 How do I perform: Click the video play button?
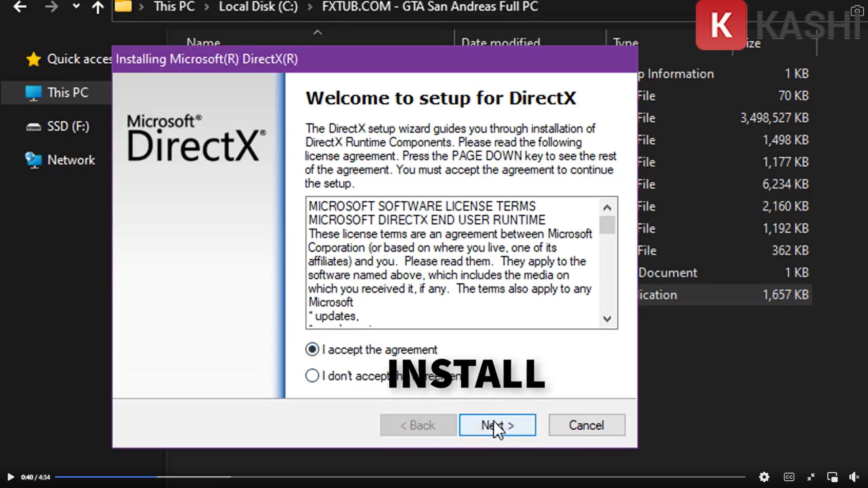[11, 477]
